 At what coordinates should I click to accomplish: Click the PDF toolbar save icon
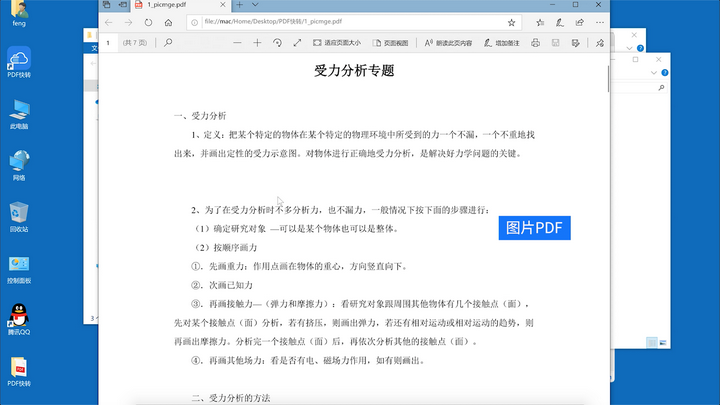pos(556,43)
